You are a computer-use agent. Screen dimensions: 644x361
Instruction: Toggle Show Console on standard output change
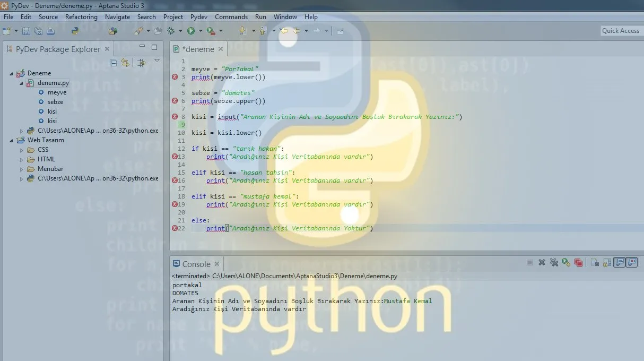coord(619,262)
